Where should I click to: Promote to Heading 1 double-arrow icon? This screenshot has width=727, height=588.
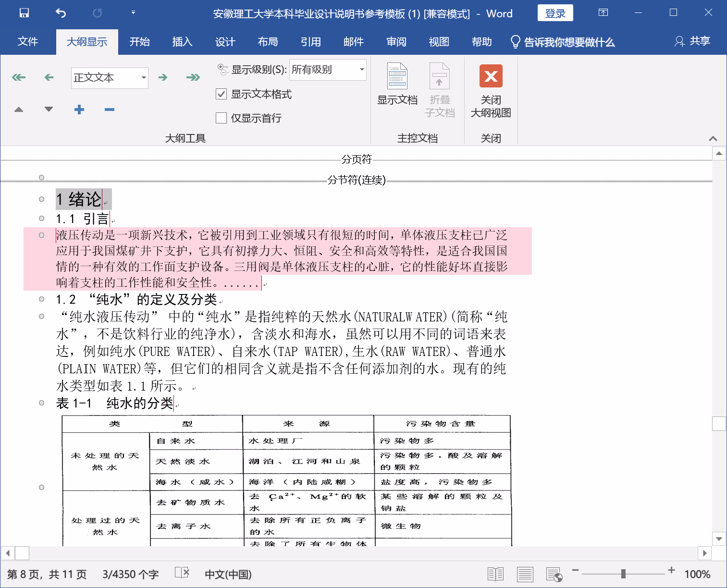point(19,77)
